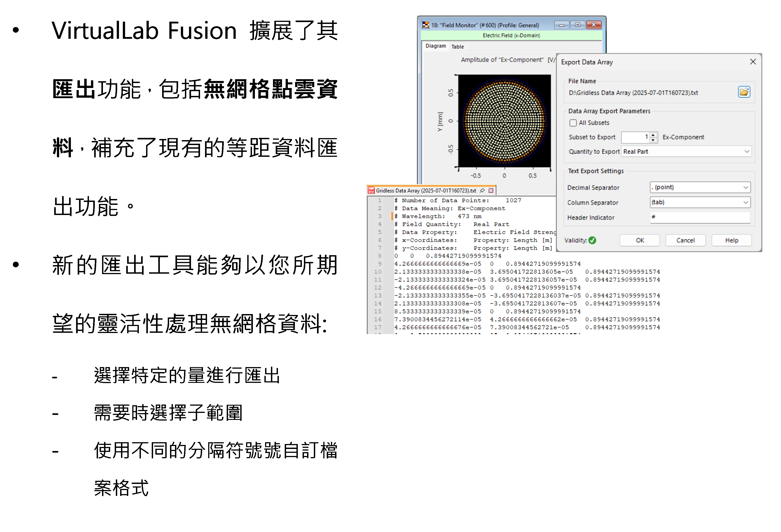Maximize the Field Monitor window
The height and width of the screenshot is (532, 781).
point(577,25)
